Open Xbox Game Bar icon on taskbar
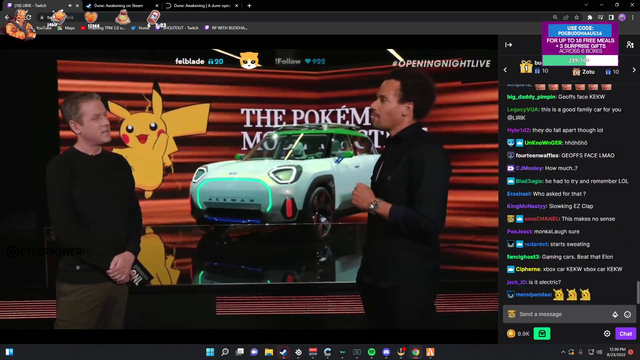The width and height of the screenshot is (640, 360). [x=357, y=352]
